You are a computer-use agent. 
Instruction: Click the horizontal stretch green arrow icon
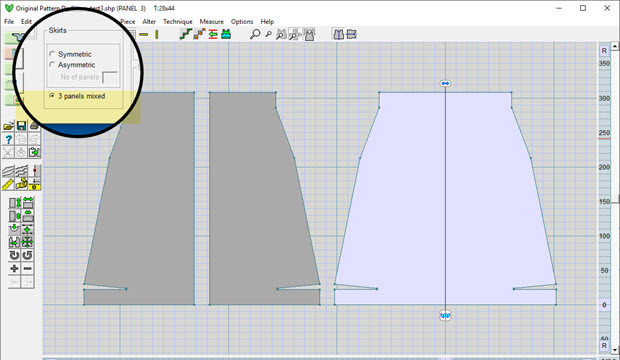pos(28,203)
